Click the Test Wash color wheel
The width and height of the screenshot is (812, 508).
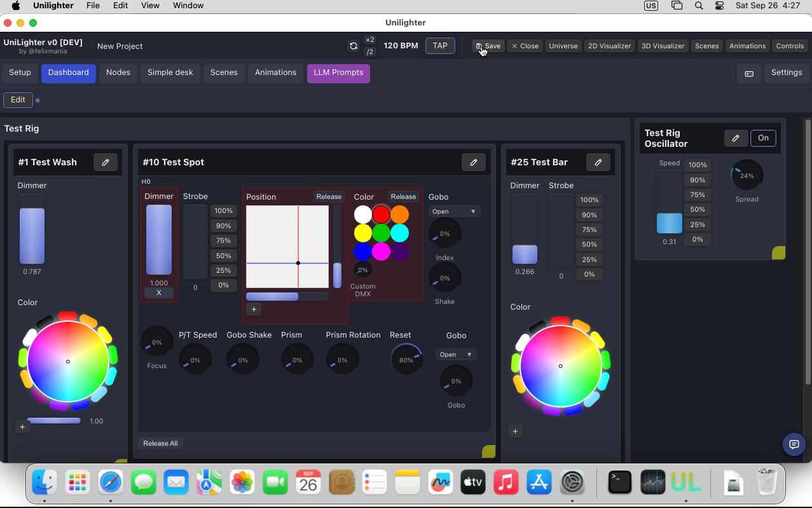pos(68,361)
